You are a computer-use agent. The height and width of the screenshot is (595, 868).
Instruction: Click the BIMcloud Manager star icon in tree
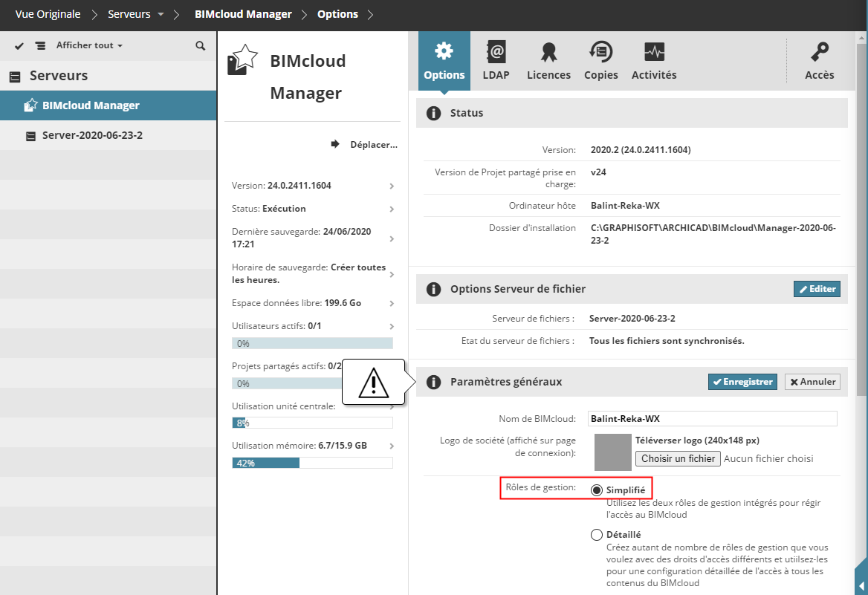[30, 105]
